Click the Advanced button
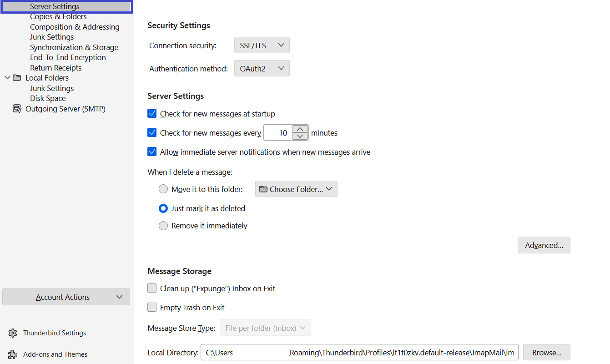This screenshot has height=364, width=610. tap(544, 245)
